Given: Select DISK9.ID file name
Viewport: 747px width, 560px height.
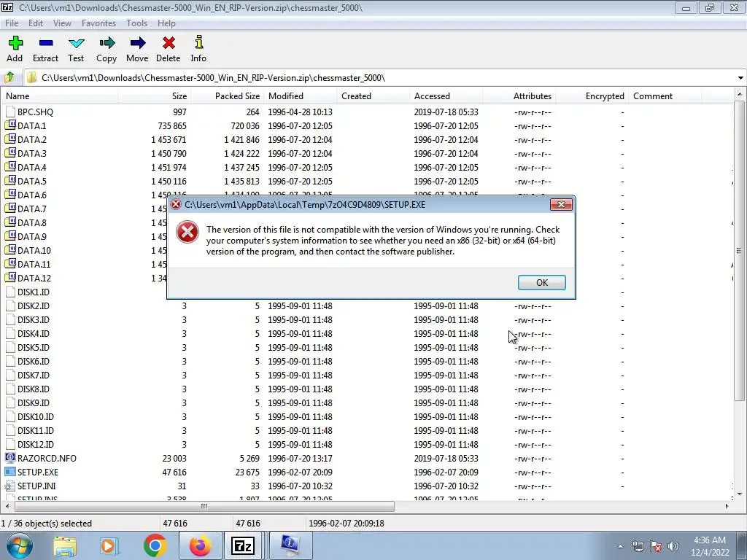Looking at the screenshot, I should coord(34,402).
